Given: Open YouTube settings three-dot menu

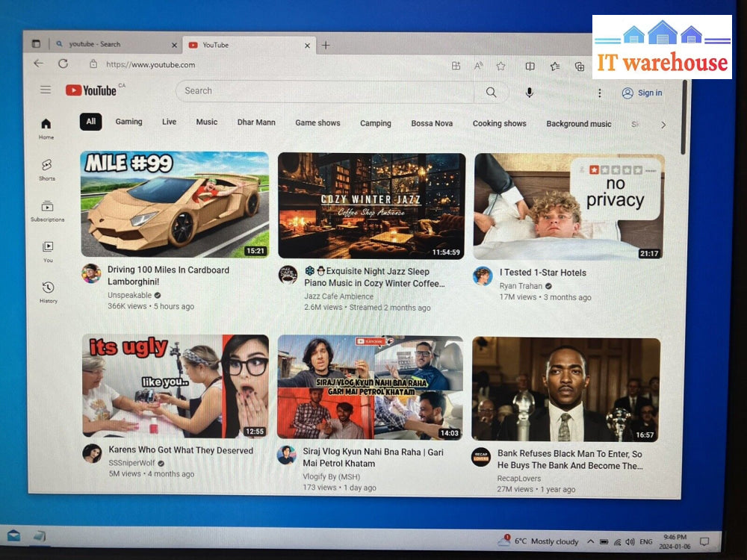Looking at the screenshot, I should pos(598,93).
